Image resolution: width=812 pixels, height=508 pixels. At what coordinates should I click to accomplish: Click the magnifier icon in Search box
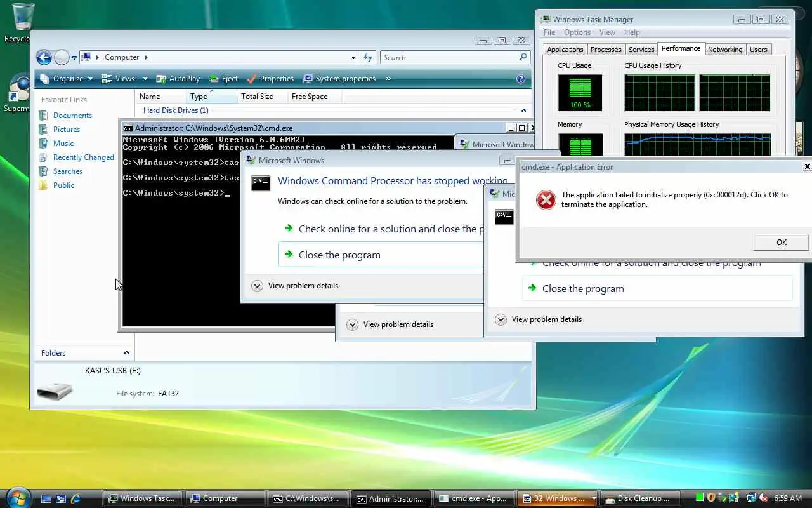pyautogui.click(x=523, y=57)
